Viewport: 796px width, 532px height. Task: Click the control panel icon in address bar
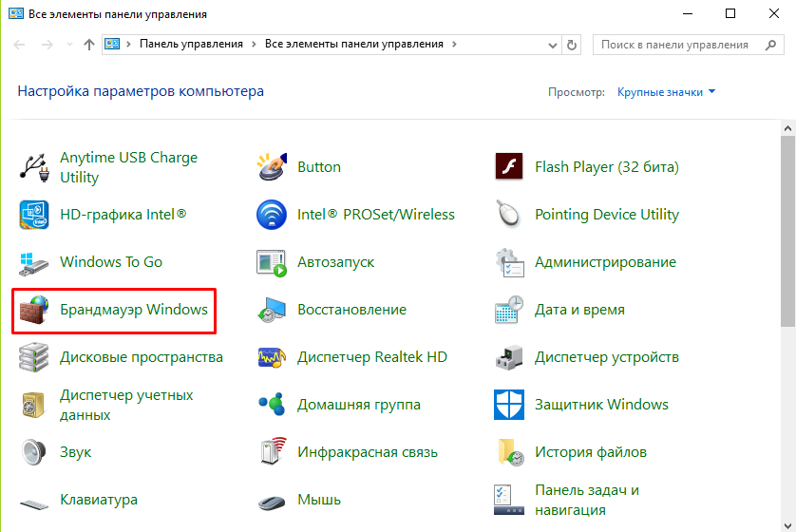pos(112,44)
